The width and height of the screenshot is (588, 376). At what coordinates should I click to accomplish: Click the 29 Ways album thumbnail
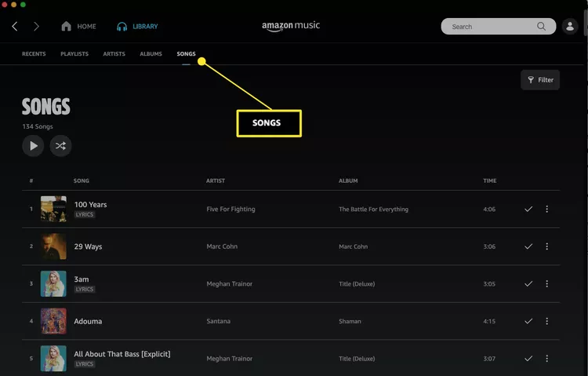coord(53,246)
